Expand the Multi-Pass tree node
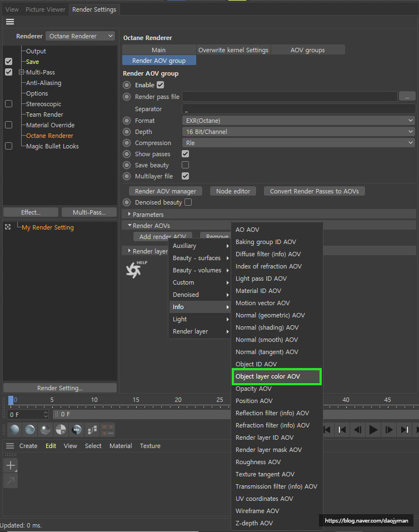Viewport: 419px width, 532px height. pos(21,72)
